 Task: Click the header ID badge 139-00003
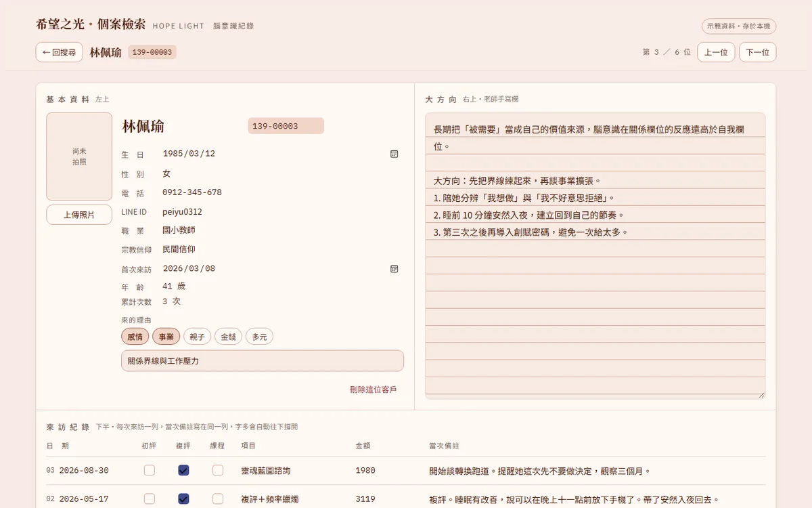[152, 52]
